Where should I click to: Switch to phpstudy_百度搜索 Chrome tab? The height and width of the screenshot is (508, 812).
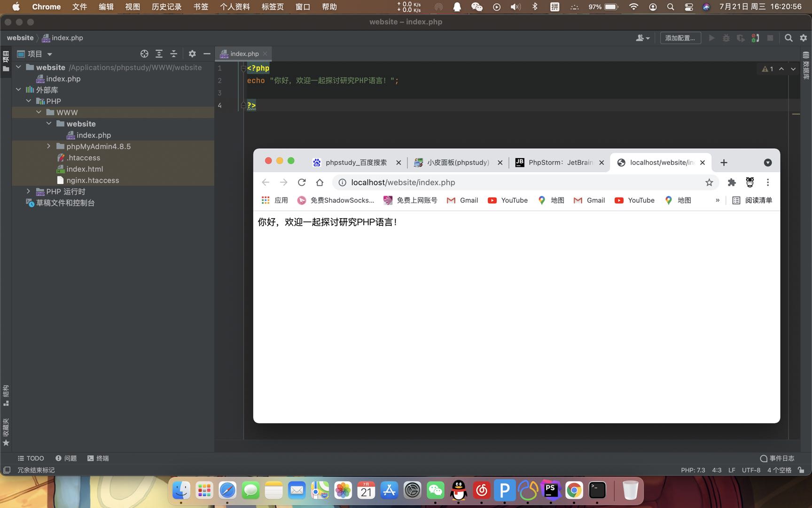(356, 163)
